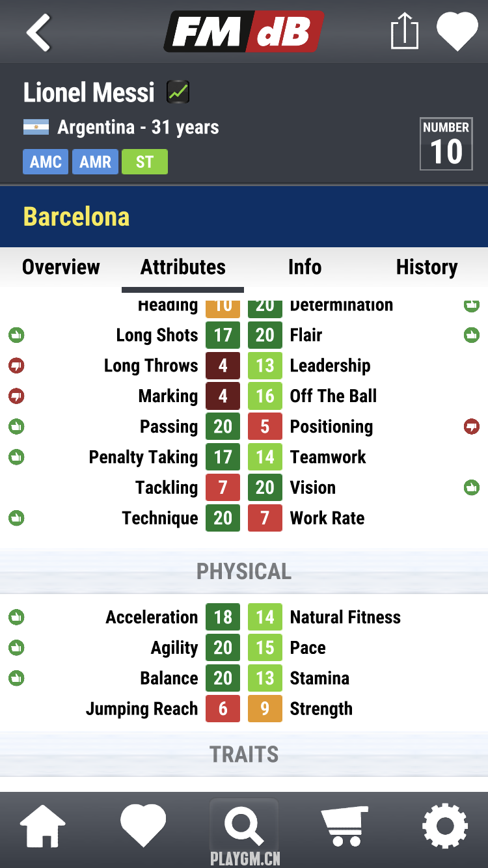Tap the back arrow icon
488x868 pixels.
click(38, 32)
